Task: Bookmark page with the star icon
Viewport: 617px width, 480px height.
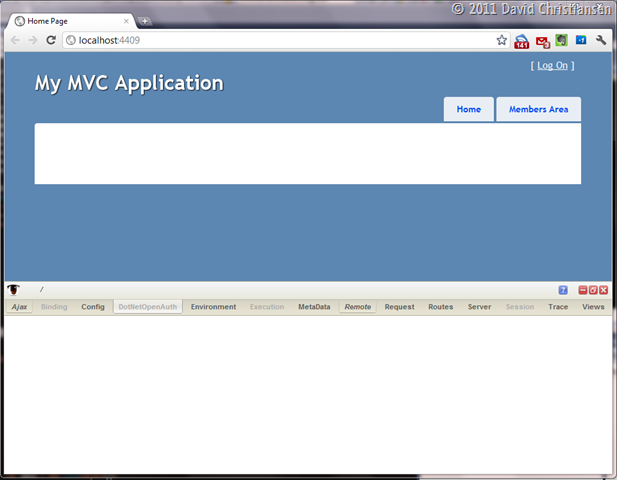Action: (502, 40)
